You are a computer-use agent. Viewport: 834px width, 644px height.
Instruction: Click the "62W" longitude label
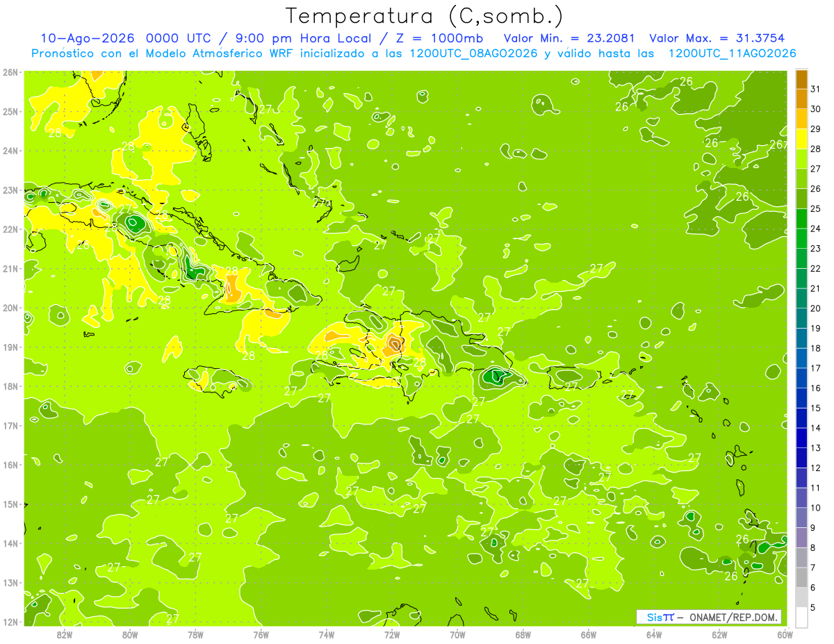[720, 634]
